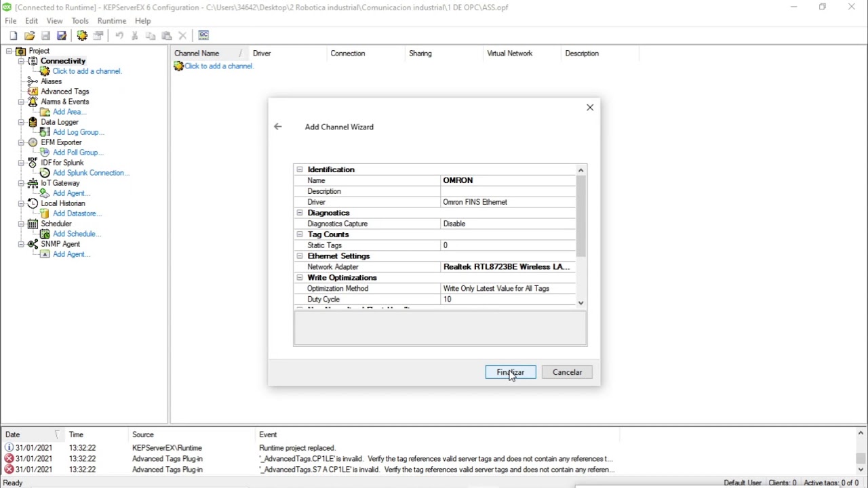
Task: Close the Add Channel Wizard dialog
Action: coord(590,107)
